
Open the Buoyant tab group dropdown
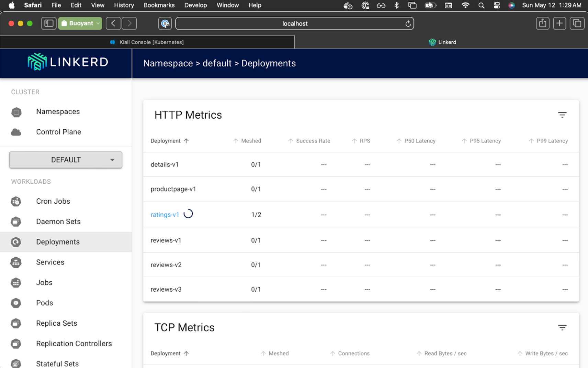point(80,23)
